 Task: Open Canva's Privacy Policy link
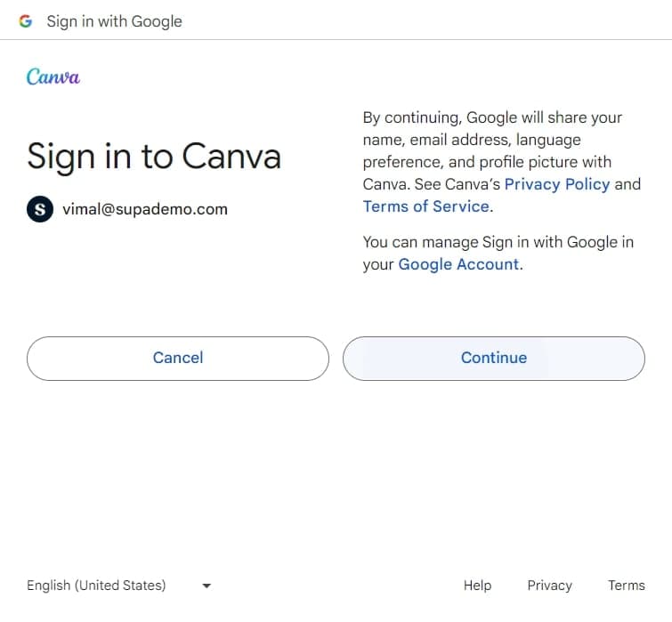pyautogui.click(x=557, y=184)
